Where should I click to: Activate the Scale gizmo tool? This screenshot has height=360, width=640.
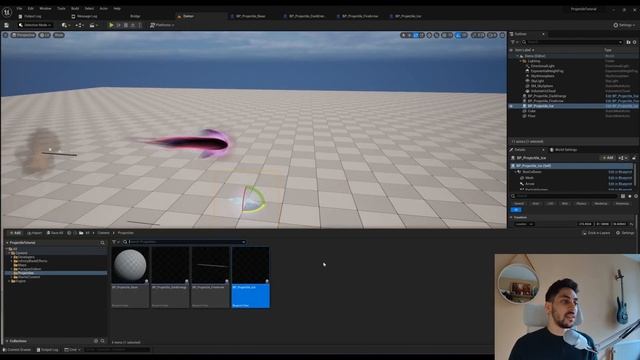(421, 36)
